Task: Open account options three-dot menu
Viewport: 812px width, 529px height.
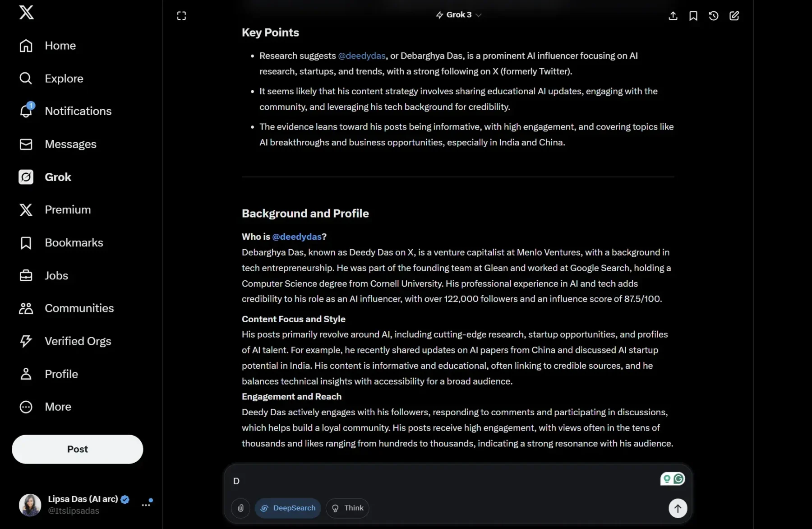Action: click(146, 505)
